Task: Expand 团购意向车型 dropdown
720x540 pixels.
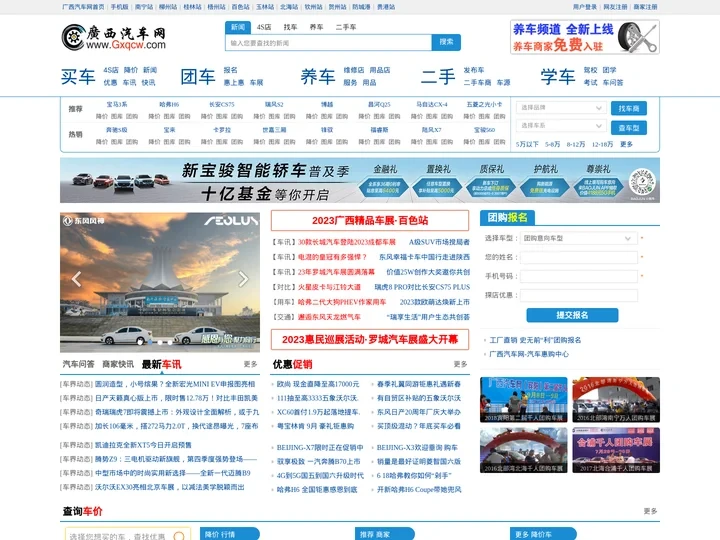Action: (579, 238)
